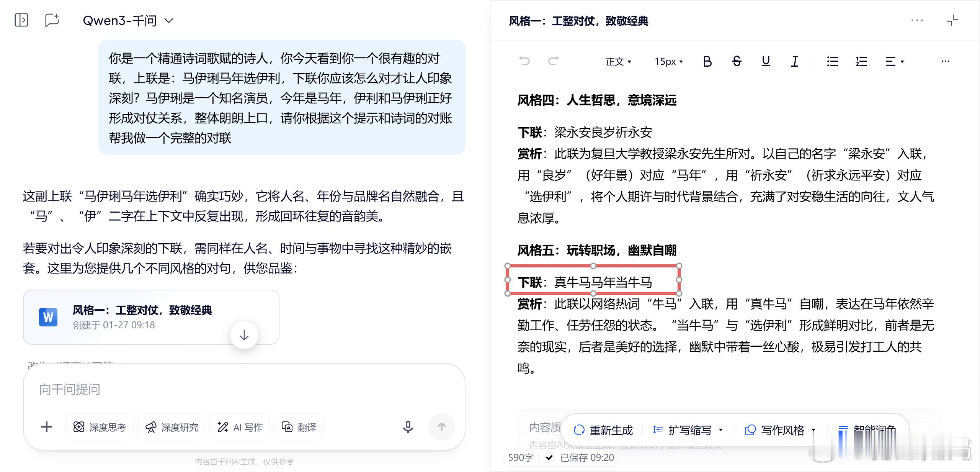Collapse the document panel with the shrink icon

click(x=952, y=20)
